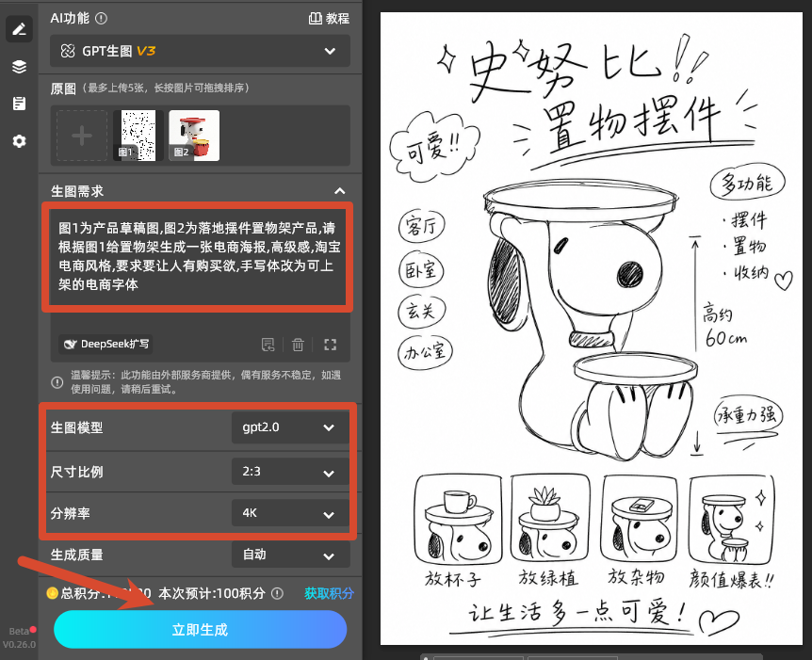
Task: Click the info icon beside AI功能
Action: click(x=102, y=19)
